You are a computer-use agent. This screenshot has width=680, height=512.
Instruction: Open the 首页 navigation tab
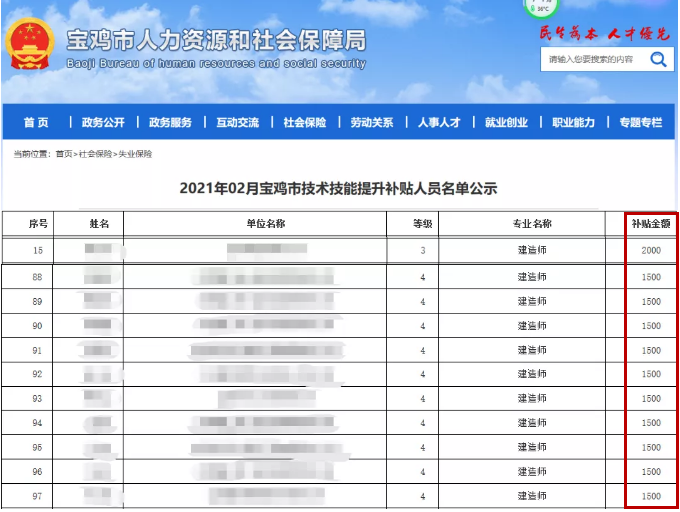(36, 123)
